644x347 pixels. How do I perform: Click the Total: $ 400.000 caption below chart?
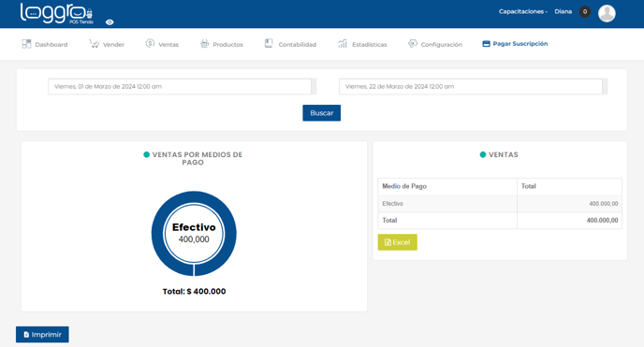click(194, 291)
